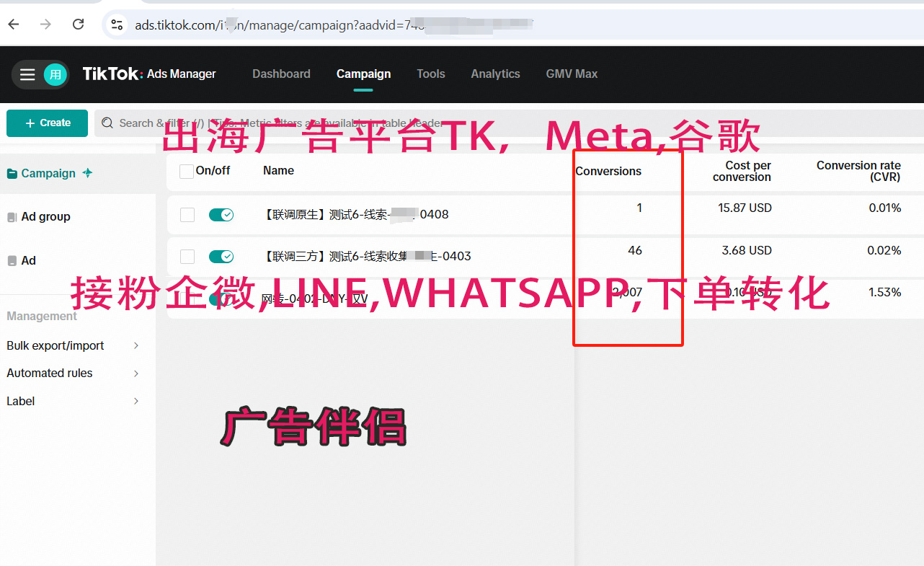
Task: Click the Ad icon in sidebar
Action: 12,261
